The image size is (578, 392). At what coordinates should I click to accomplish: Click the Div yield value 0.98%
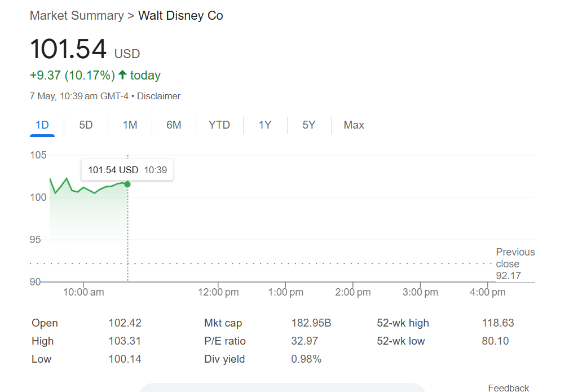[306, 359]
